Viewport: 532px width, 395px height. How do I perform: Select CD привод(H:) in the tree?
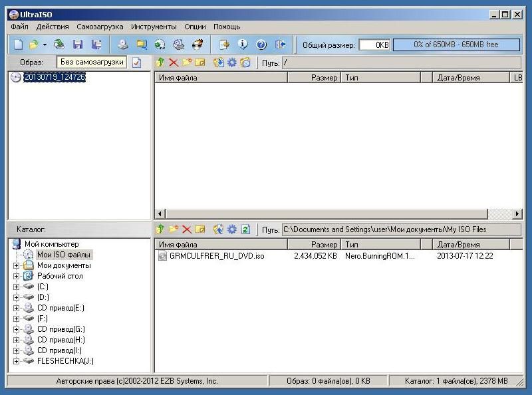(x=61, y=340)
